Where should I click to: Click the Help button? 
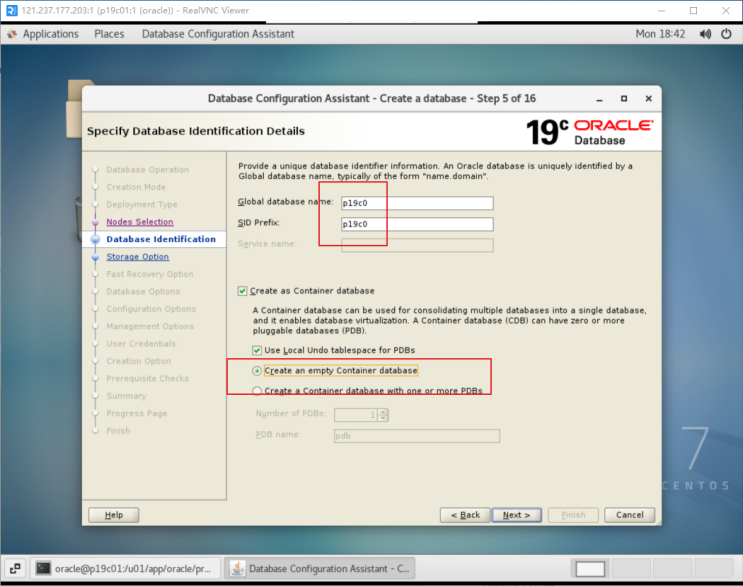[x=114, y=515]
